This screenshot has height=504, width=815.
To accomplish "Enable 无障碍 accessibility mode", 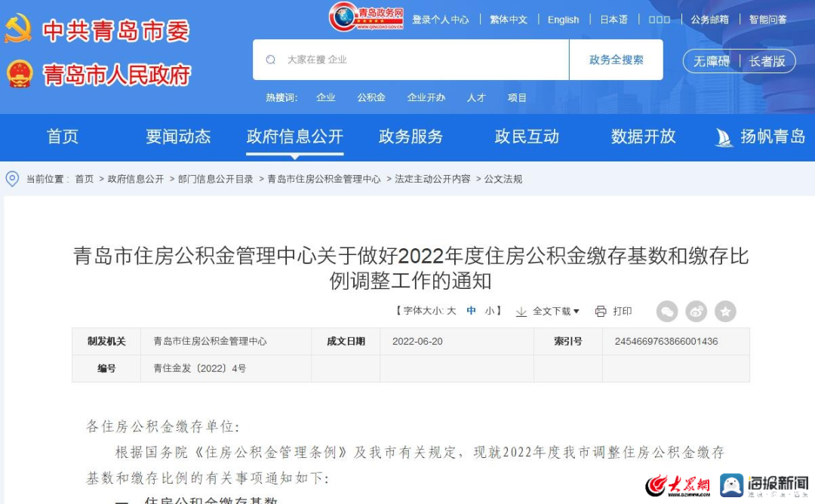I will click(712, 61).
